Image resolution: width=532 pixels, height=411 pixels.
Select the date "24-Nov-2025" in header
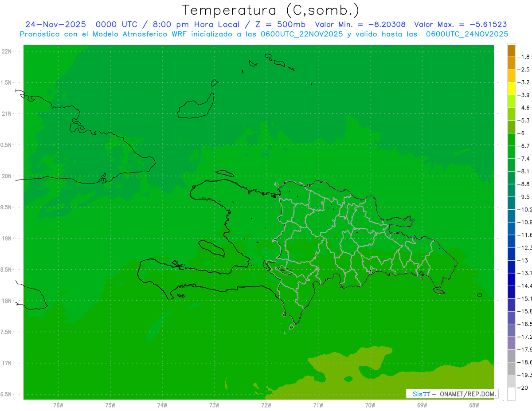pyautogui.click(x=55, y=24)
